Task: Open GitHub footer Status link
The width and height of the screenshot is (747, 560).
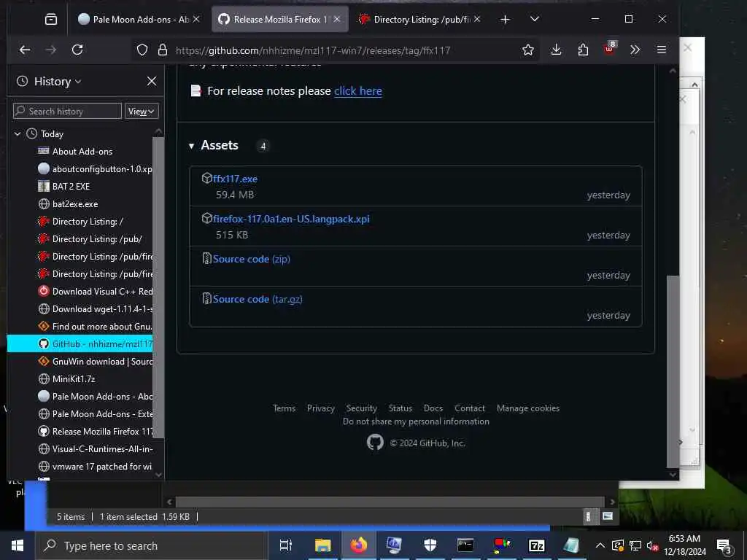Action: click(x=400, y=408)
